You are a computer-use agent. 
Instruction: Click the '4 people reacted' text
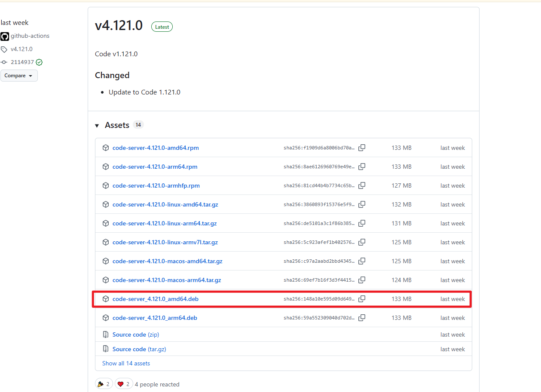coord(157,384)
